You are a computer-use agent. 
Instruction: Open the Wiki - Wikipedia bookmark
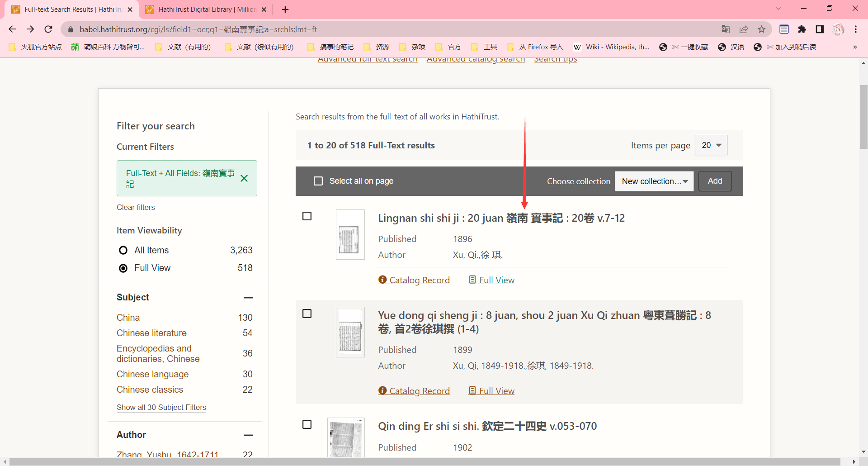(611, 47)
